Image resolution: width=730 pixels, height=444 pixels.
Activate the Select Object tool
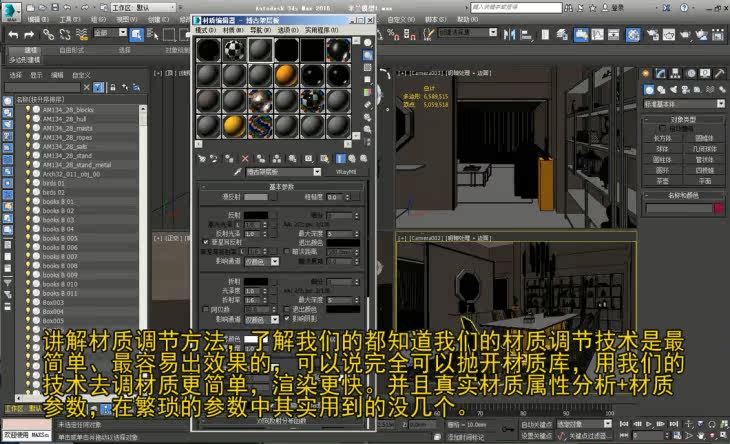point(136,34)
